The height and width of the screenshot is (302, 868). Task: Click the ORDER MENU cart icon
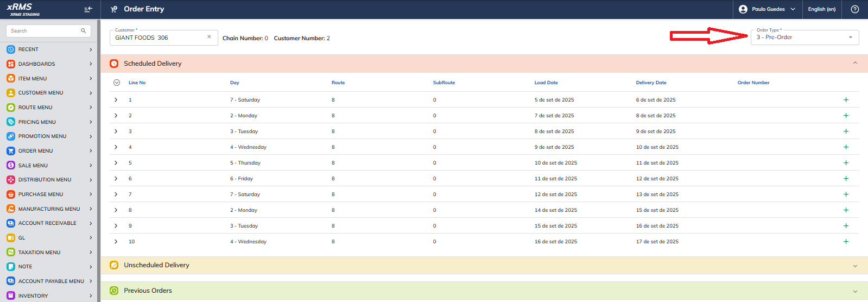click(11, 151)
